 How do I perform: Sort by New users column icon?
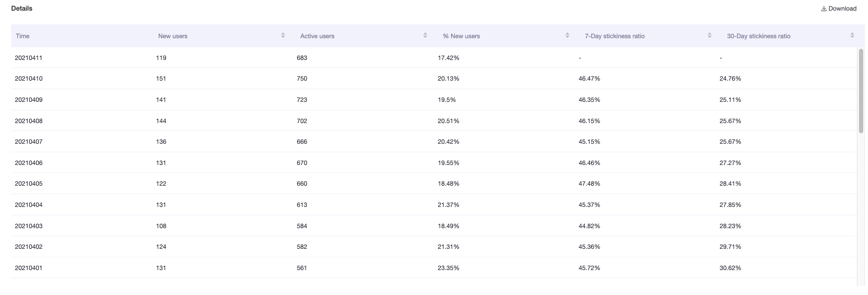(x=283, y=36)
